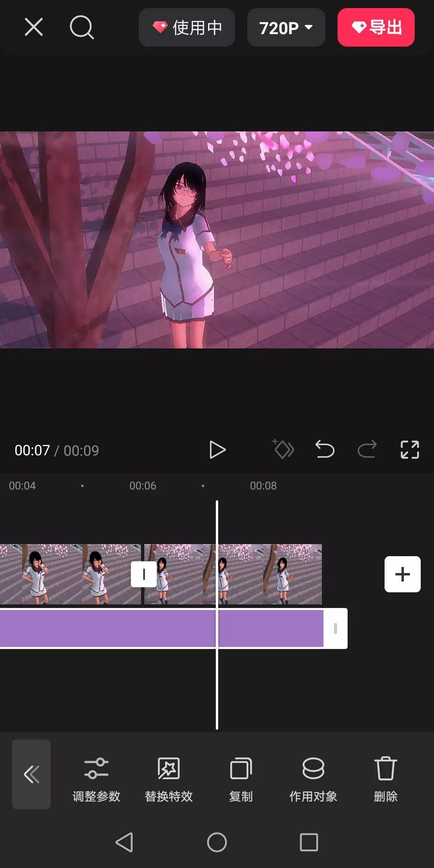Add a new clip with the plus button
This screenshot has width=434, height=868.
pyautogui.click(x=403, y=574)
